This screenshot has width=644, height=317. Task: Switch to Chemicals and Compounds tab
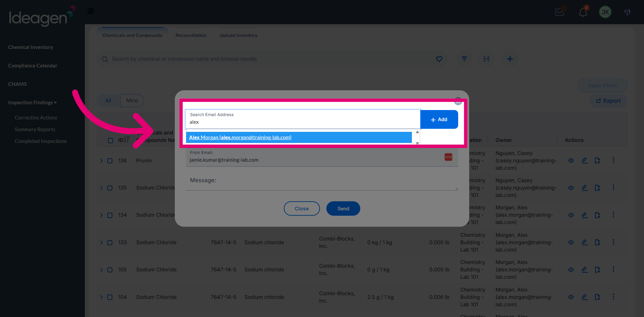click(132, 35)
